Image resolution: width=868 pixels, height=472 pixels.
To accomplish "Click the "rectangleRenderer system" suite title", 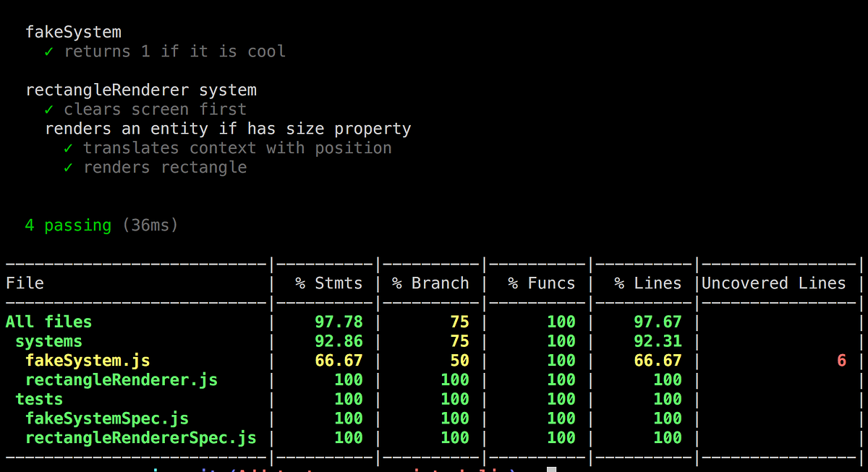I will 141,90.
